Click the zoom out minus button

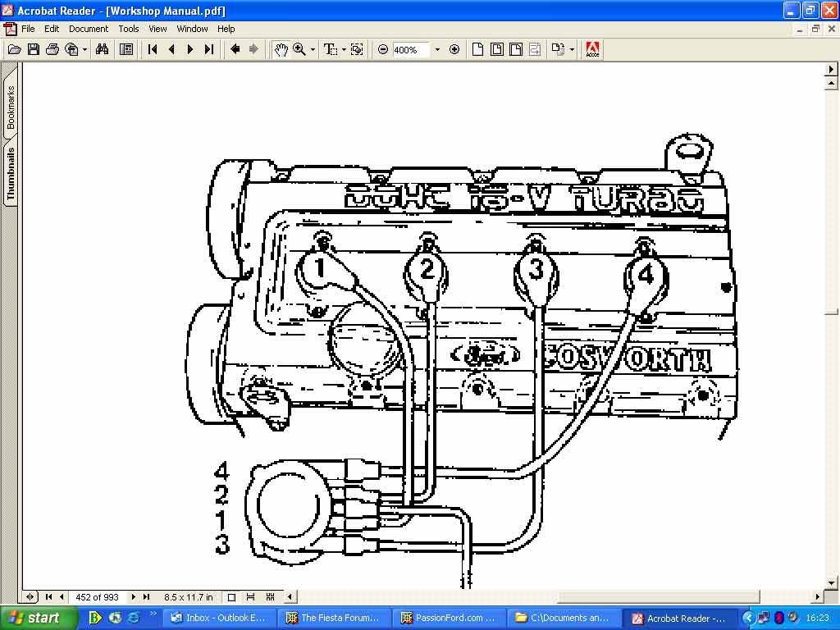(382, 50)
